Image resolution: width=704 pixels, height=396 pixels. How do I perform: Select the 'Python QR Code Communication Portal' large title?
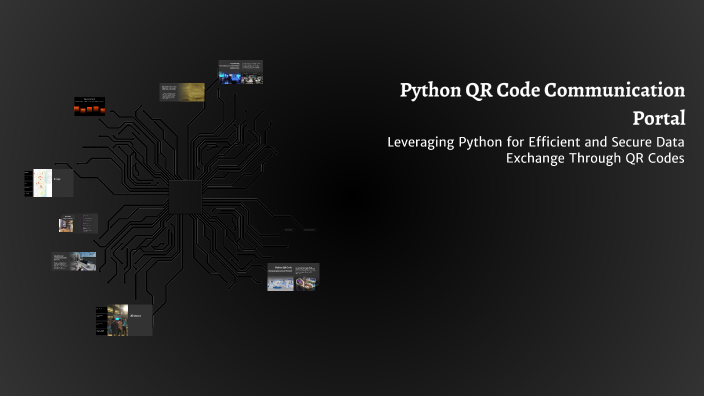click(x=542, y=104)
